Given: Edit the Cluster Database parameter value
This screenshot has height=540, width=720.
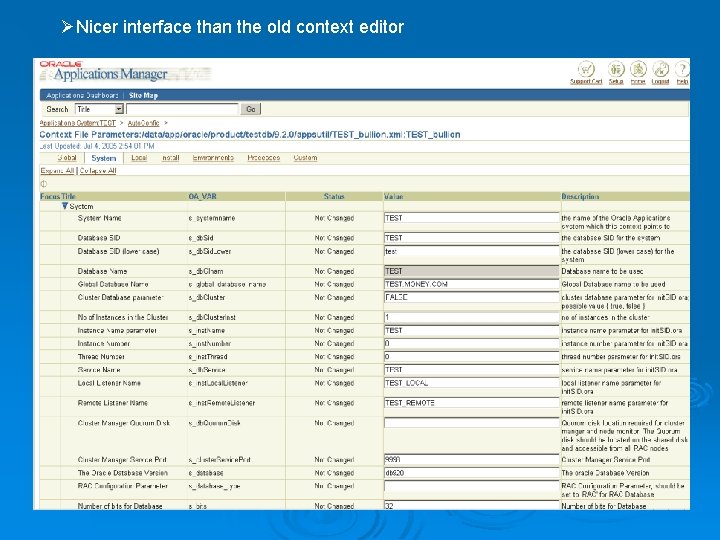Looking at the screenshot, I should click(x=471, y=297).
